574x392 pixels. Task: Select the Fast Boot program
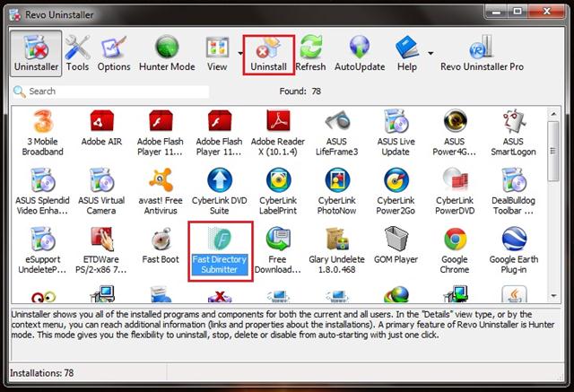point(161,247)
